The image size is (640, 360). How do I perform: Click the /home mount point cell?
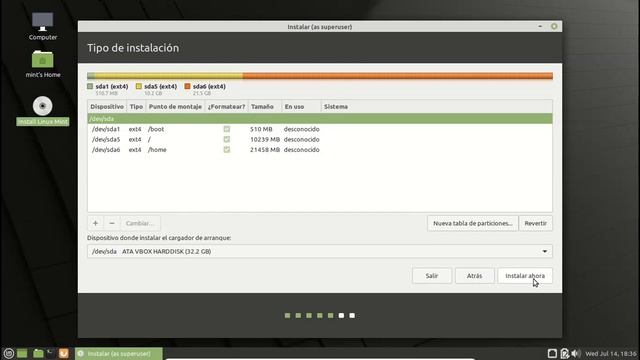coord(157,150)
